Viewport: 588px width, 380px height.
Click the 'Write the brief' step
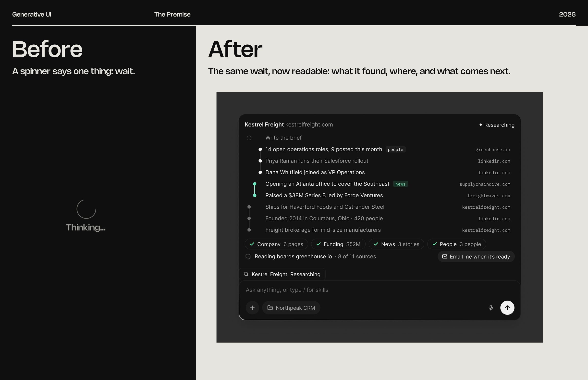283,138
